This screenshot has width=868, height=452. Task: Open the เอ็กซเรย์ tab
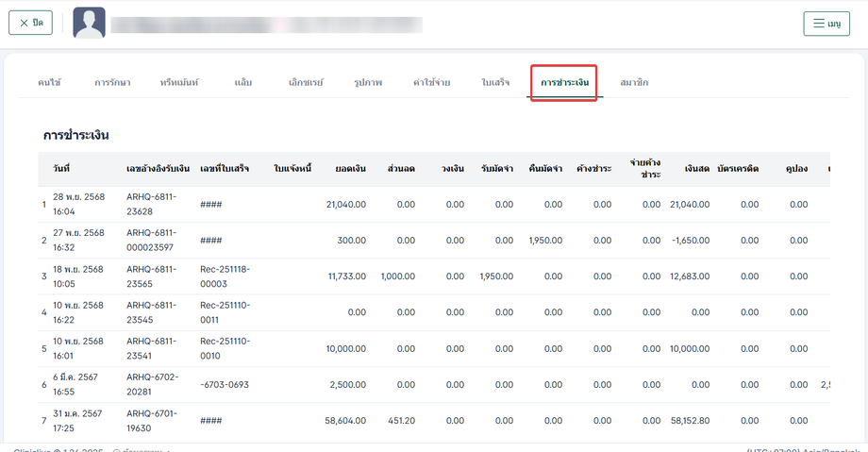306,83
